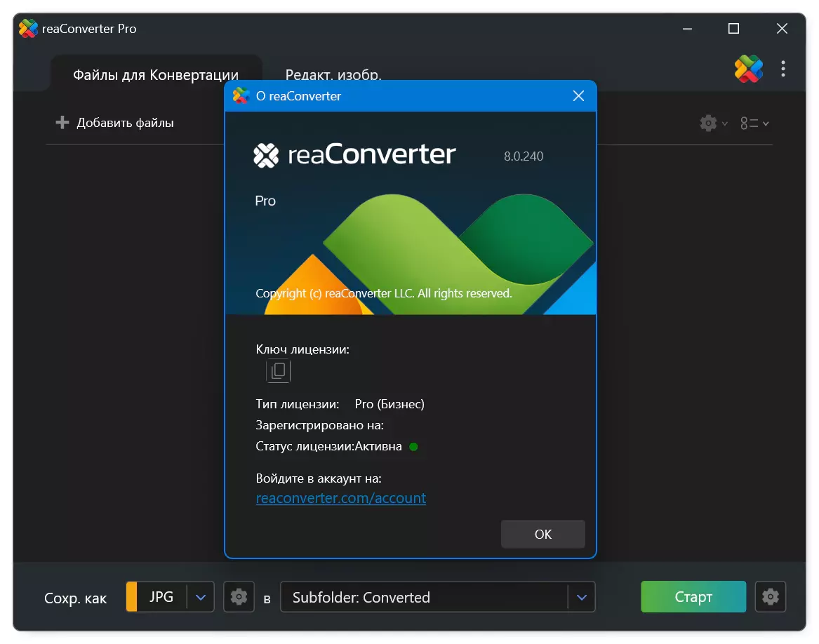Switch to Редакт. изобр. tab
819x644 pixels.
[x=333, y=74]
